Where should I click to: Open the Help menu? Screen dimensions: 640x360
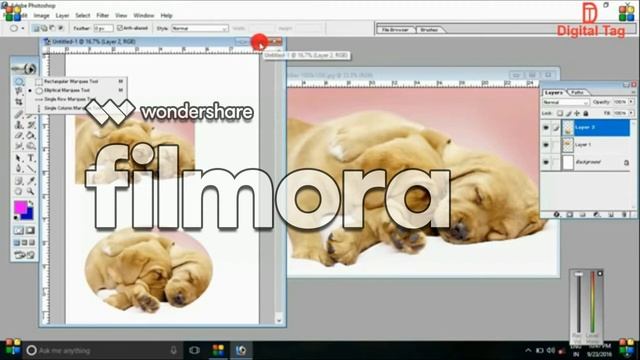coord(166,16)
